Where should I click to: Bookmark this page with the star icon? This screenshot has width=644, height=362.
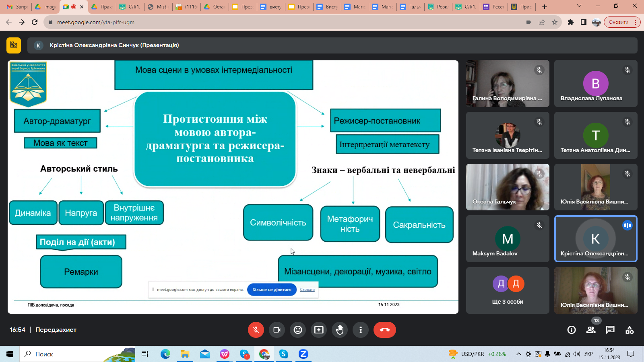coord(555,22)
